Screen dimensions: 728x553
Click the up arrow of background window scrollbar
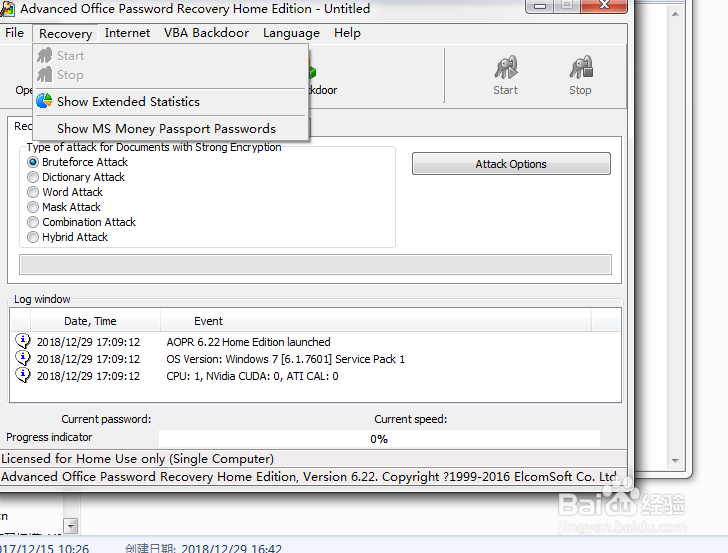pyautogui.click(x=676, y=14)
